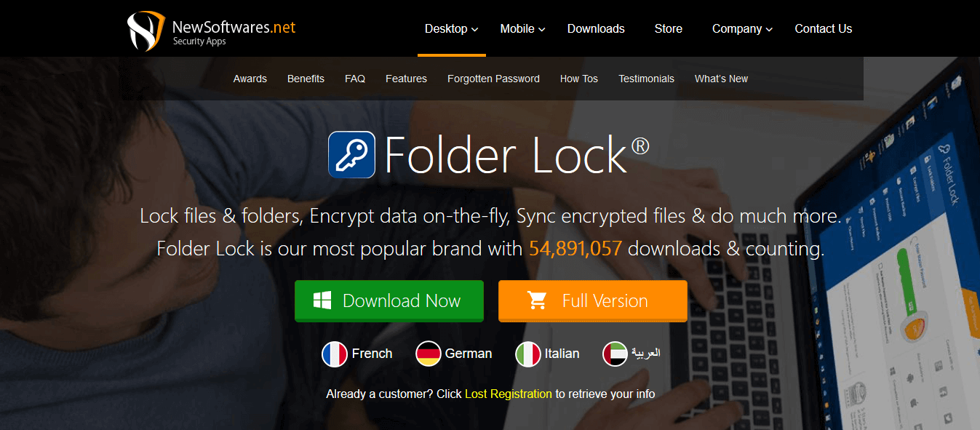Select the German flag icon

coord(429,354)
